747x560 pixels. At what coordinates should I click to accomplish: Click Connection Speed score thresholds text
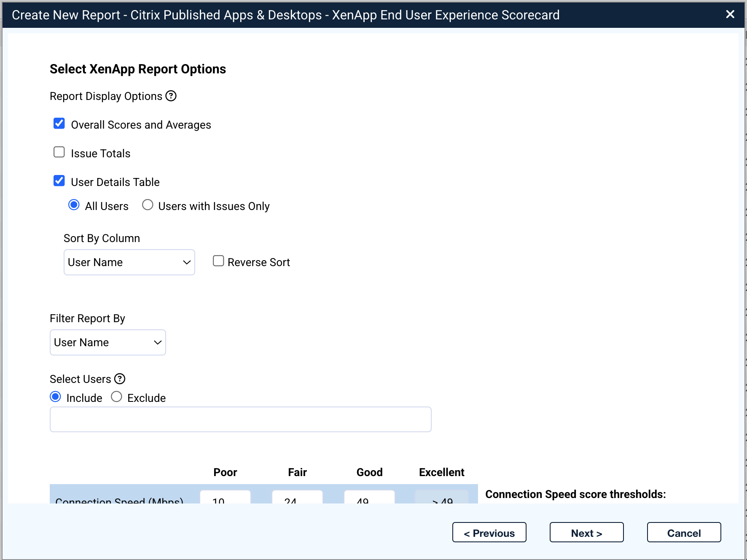576,494
